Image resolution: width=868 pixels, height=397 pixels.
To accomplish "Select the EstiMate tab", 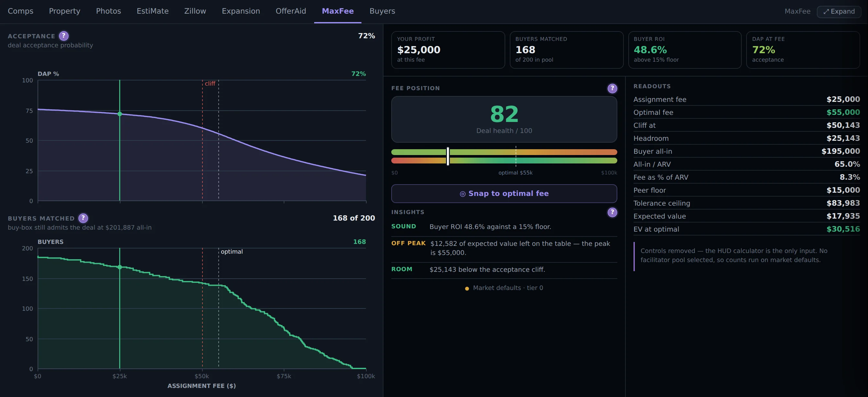I will tap(153, 11).
